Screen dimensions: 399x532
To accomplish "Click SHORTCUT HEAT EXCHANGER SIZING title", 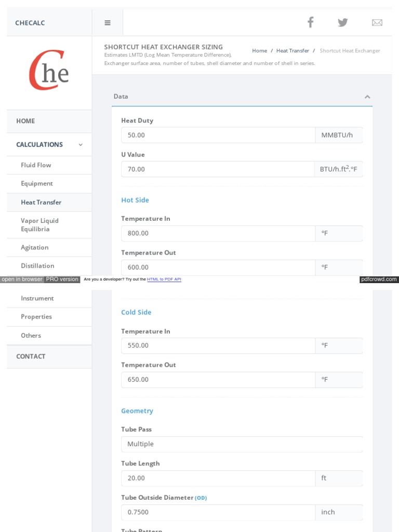I will (x=164, y=47).
